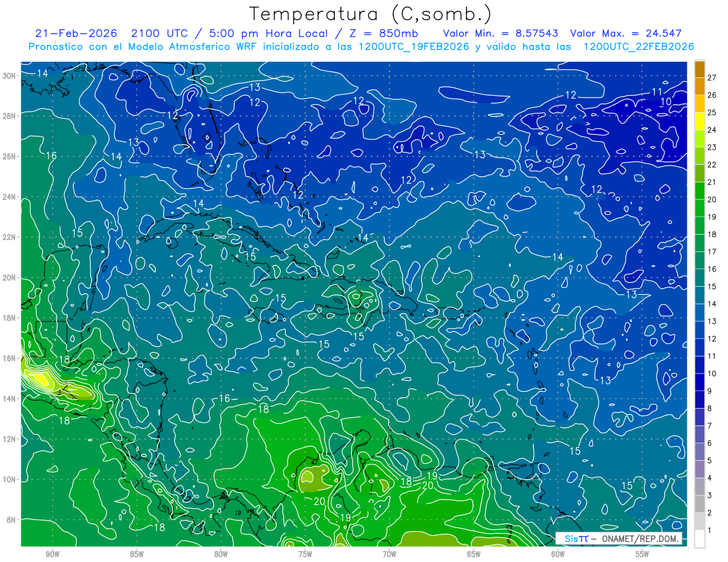
Task: Click the gray colorbar segment between 2 and 3
Action: pos(699,504)
